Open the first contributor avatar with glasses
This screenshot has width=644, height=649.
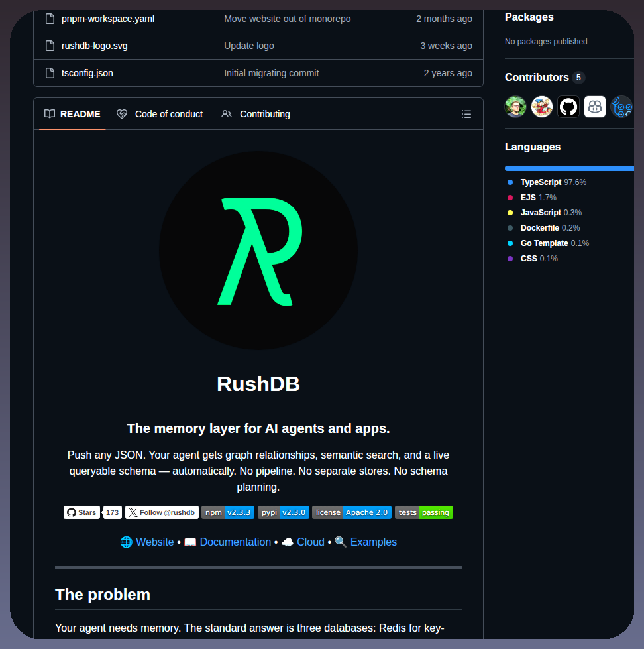tap(515, 107)
